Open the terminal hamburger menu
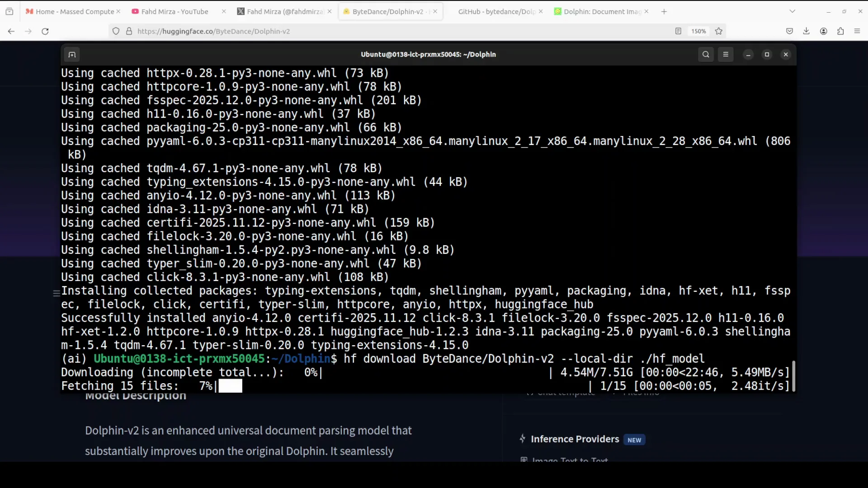Image resolution: width=868 pixels, height=488 pixels. [726, 54]
